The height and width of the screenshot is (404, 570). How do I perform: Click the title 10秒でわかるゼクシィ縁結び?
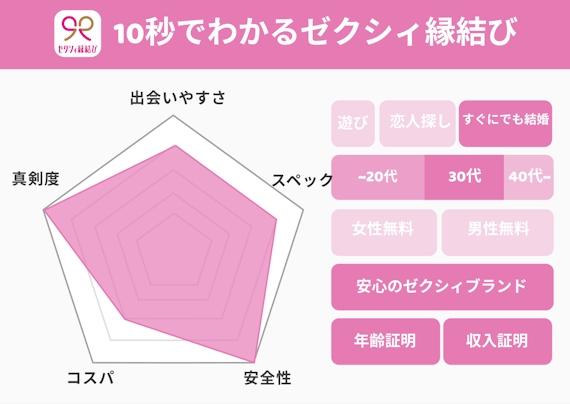(315, 32)
